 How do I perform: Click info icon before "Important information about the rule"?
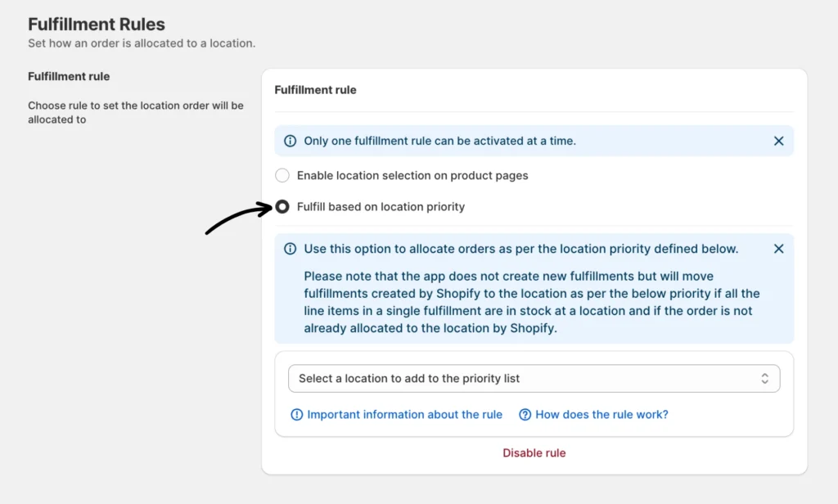coord(297,415)
